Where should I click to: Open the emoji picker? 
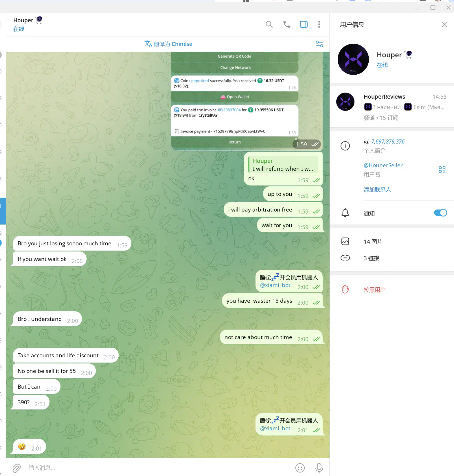pos(300,468)
